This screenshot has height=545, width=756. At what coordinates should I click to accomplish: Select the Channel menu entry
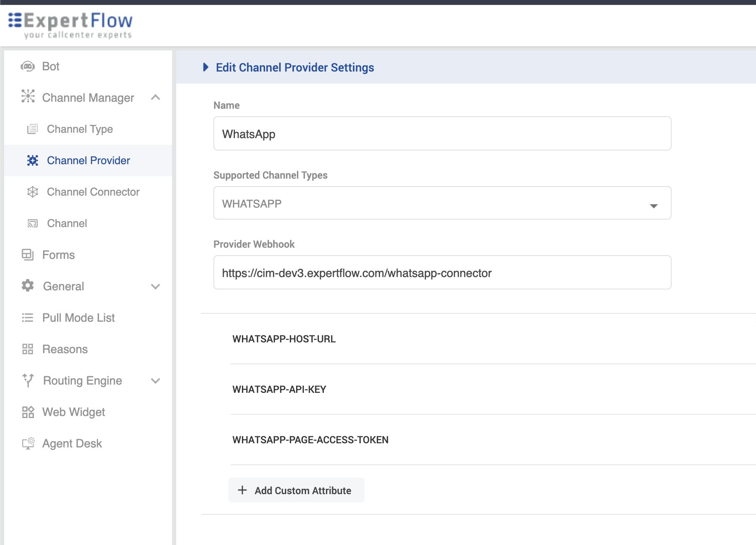67,223
